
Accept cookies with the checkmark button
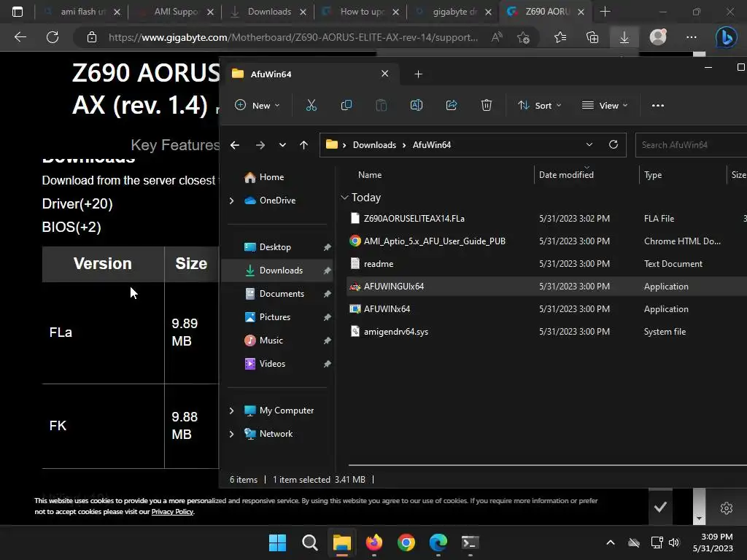point(660,507)
